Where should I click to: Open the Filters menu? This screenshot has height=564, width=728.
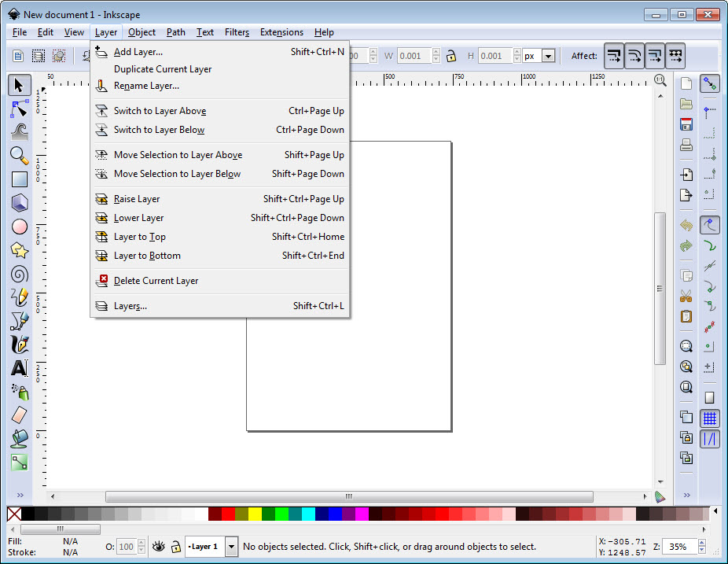[237, 32]
